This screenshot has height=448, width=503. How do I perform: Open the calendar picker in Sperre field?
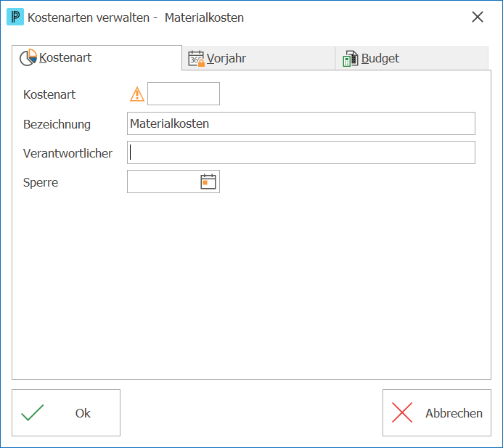click(208, 182)
